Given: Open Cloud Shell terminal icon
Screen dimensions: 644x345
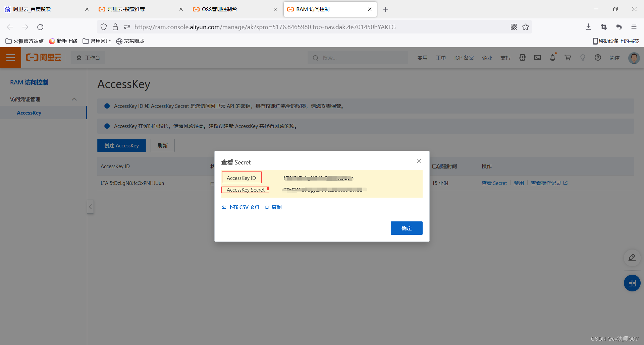Looking at the screenshot, I should pyautogui.click(x=537, y=58).
